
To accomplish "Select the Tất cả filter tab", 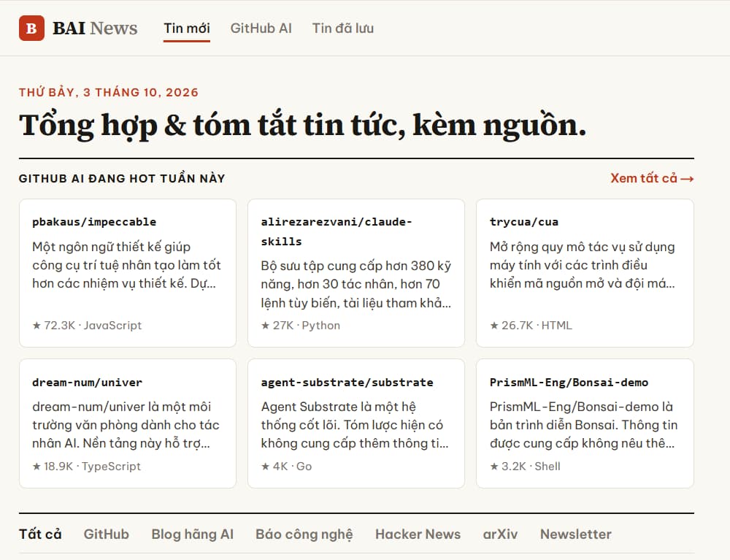I will (40, 534).
